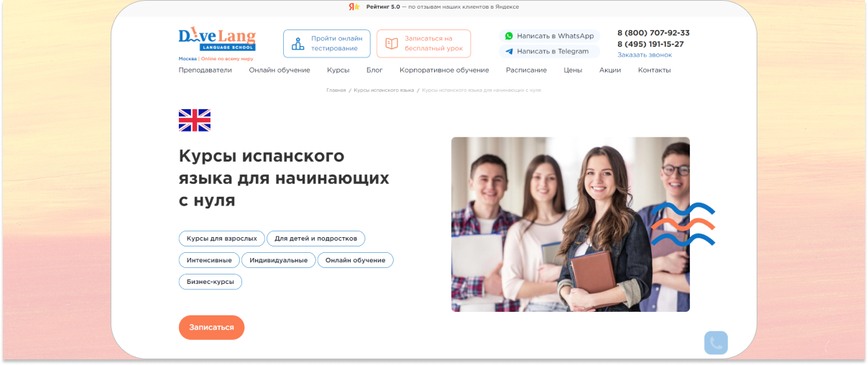This screenshot has height=365, width=868.
Task: Click the Заказать звонок link
Action: point(645,55)
